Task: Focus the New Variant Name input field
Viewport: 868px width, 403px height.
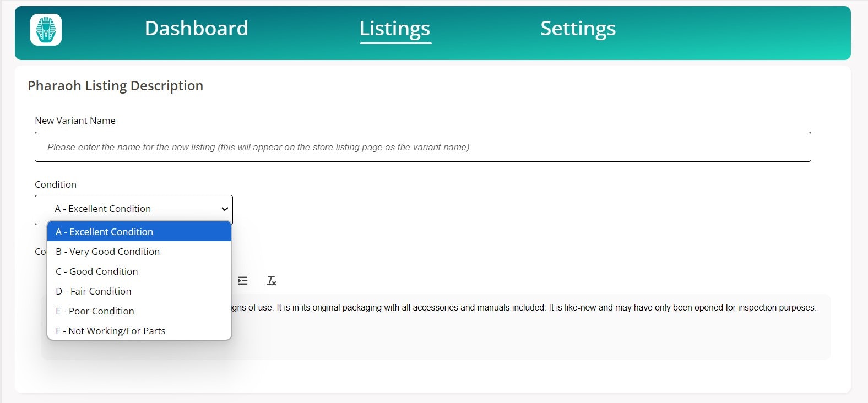Action: (422, 146)
